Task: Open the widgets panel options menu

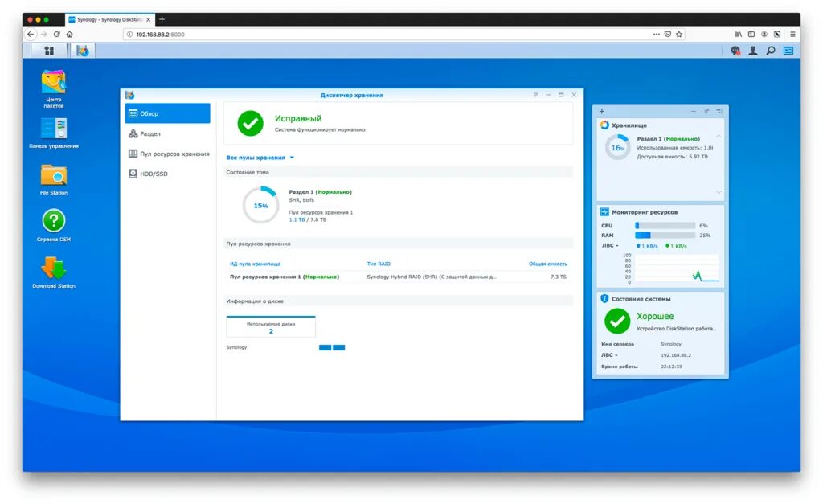Action: [x=719, y=111]
